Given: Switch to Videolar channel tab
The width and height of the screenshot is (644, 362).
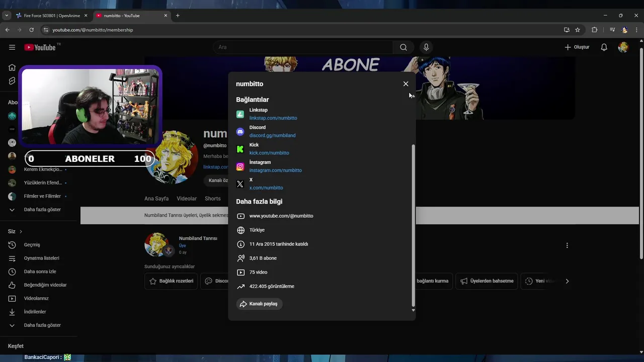Looking at the screenshot, I should tap(187, 199).
